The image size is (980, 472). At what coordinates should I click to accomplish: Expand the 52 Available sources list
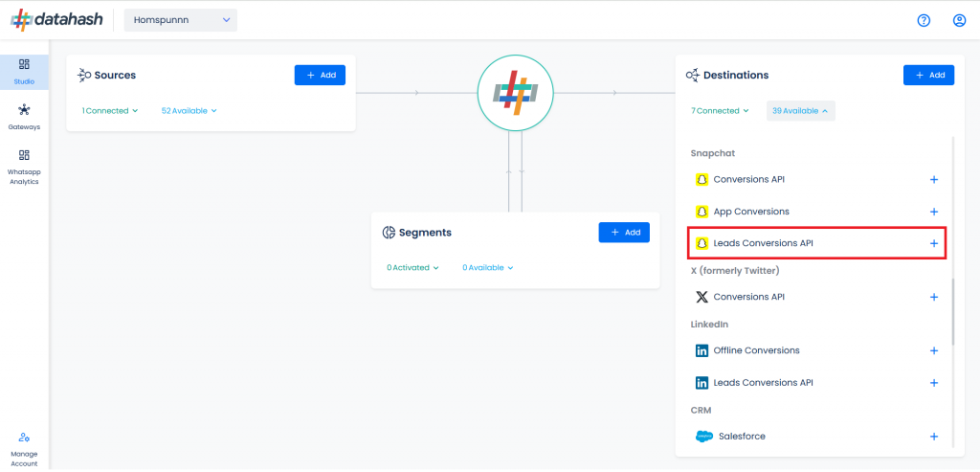pyautogui.click(x=189, y=111)
